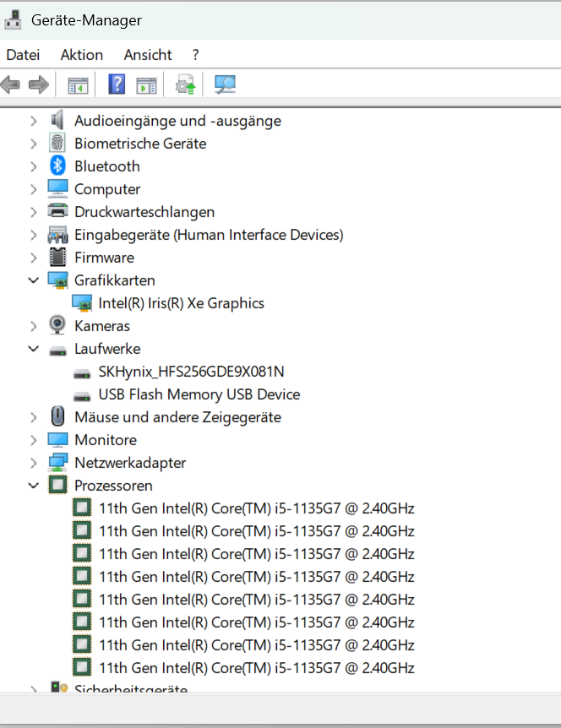Toggle the console tree pane icon
Viewport: 561px width, 728px height.
[x=78, y=85]
